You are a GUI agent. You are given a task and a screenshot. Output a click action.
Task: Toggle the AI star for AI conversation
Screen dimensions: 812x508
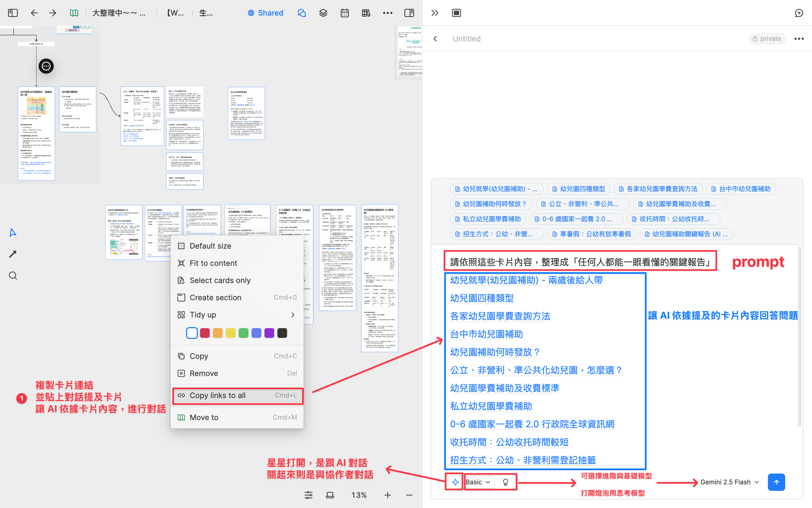tap(455, 482)
